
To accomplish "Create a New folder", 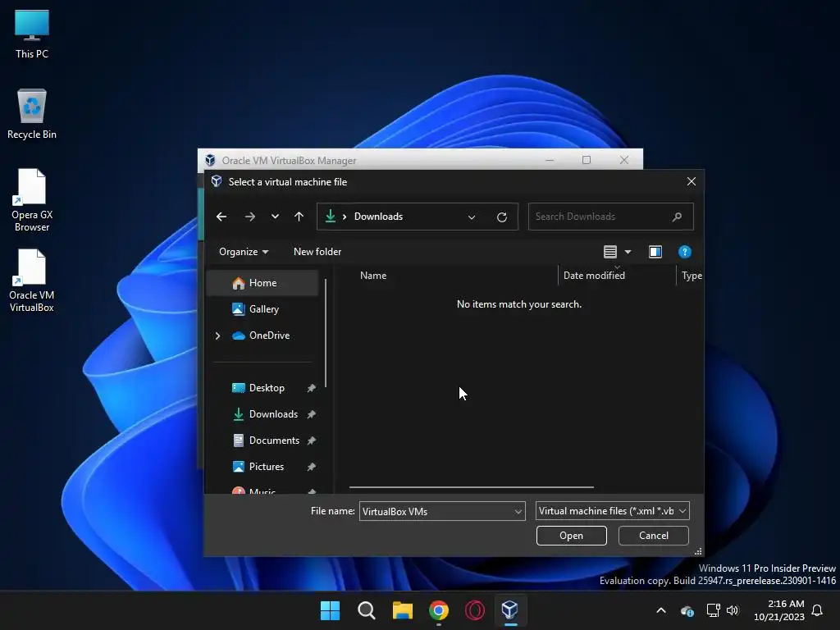I will point(317,252).
